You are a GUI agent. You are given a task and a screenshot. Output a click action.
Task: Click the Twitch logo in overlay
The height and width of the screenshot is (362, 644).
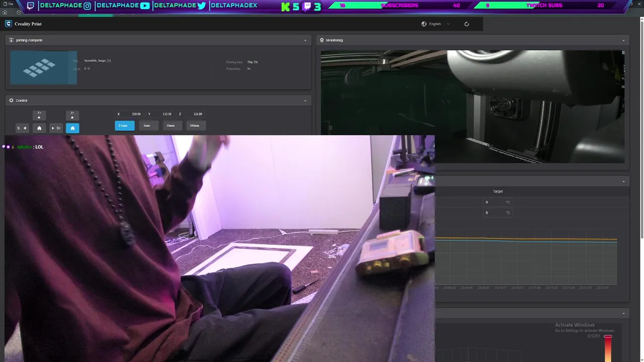pyautogui.click(x=31, y=6)
